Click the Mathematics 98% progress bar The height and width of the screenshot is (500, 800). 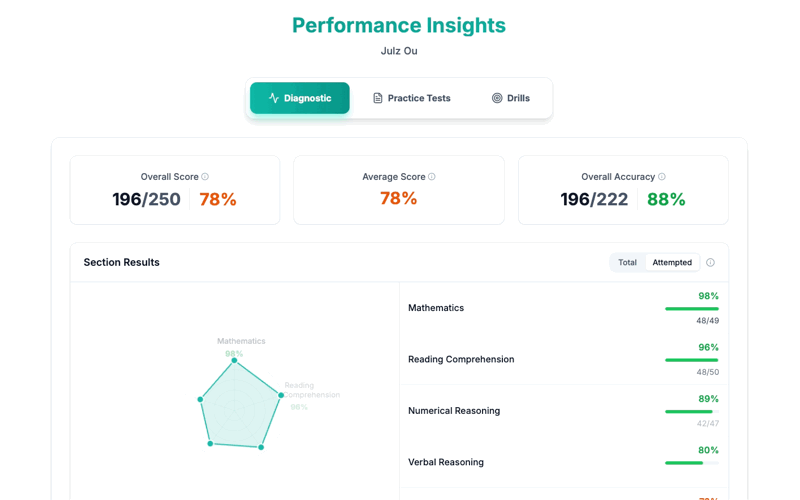point(691,309)
